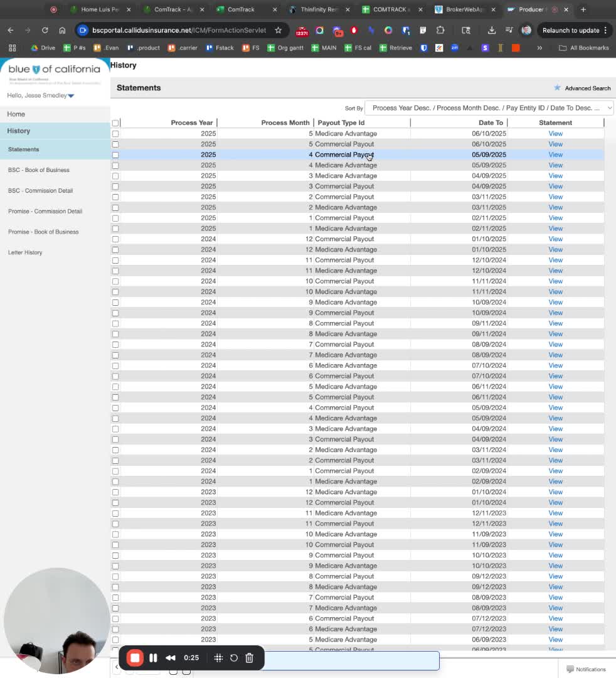Select Letter History in the sidebar
This screenshot has width=616, height=678.
pyautogui.click(x=25, y=252)
